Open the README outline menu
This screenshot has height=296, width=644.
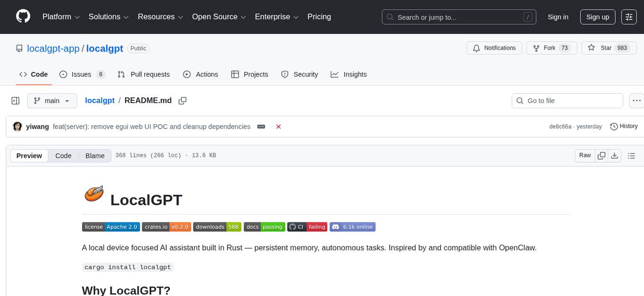(632, 155)
